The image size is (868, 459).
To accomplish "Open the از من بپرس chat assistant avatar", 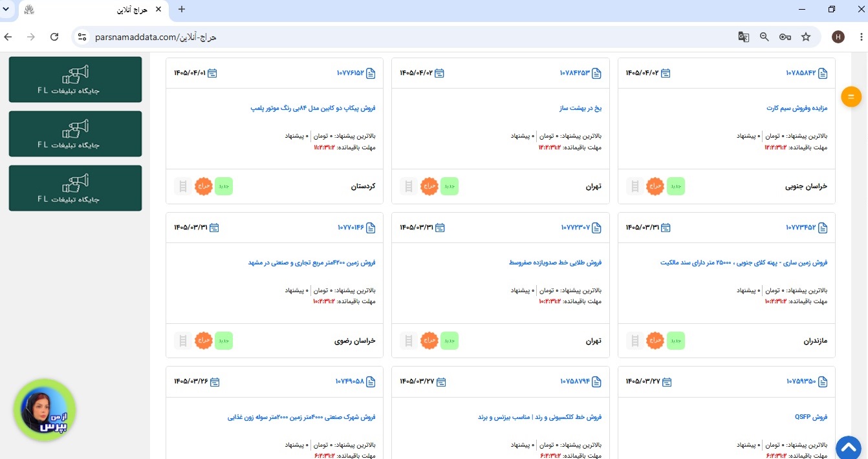I will [x=45, y=411].
